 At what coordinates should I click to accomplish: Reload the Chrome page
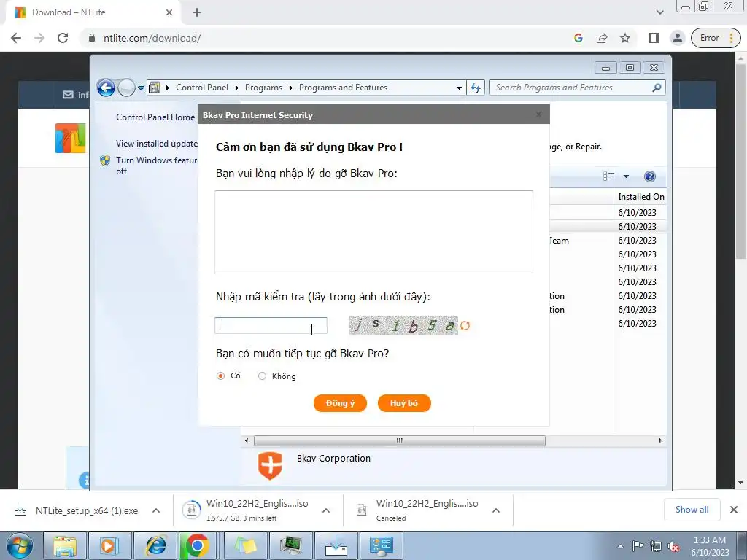click(x=63, y=38)
